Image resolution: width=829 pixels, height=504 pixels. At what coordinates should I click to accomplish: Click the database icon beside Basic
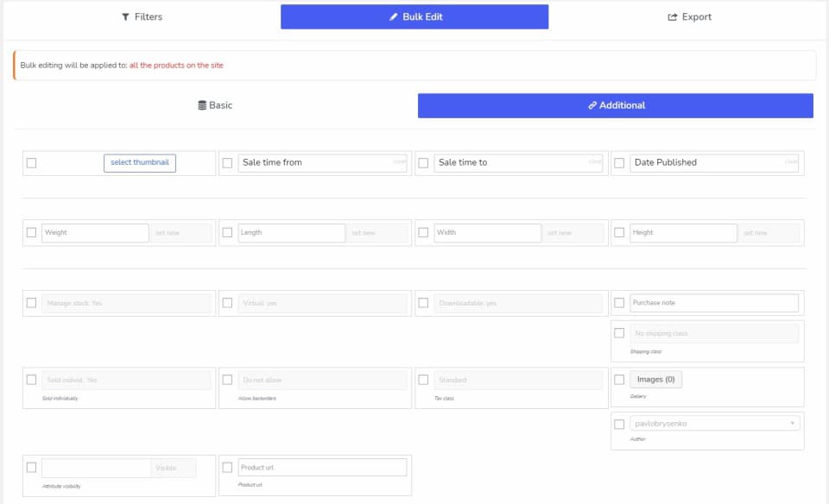click(202, 105)
